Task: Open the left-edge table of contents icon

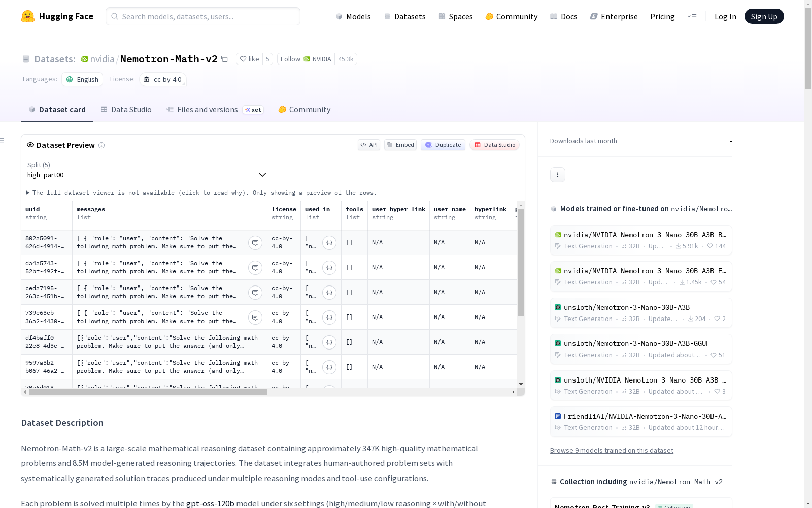Action: (3, 140)
